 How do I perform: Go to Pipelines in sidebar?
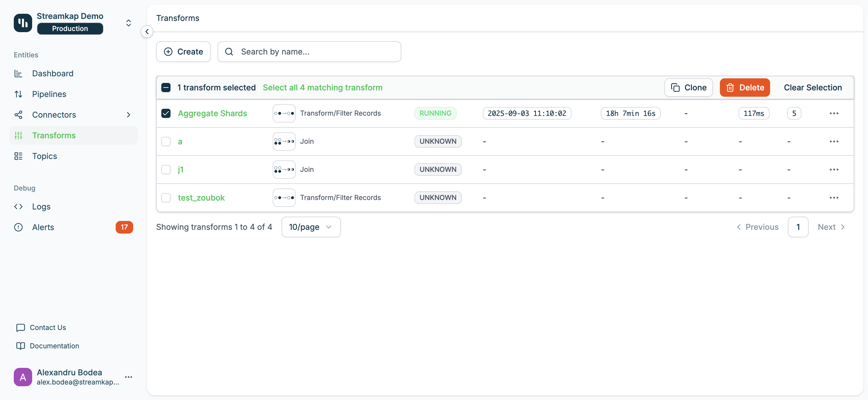click(49, 94)
